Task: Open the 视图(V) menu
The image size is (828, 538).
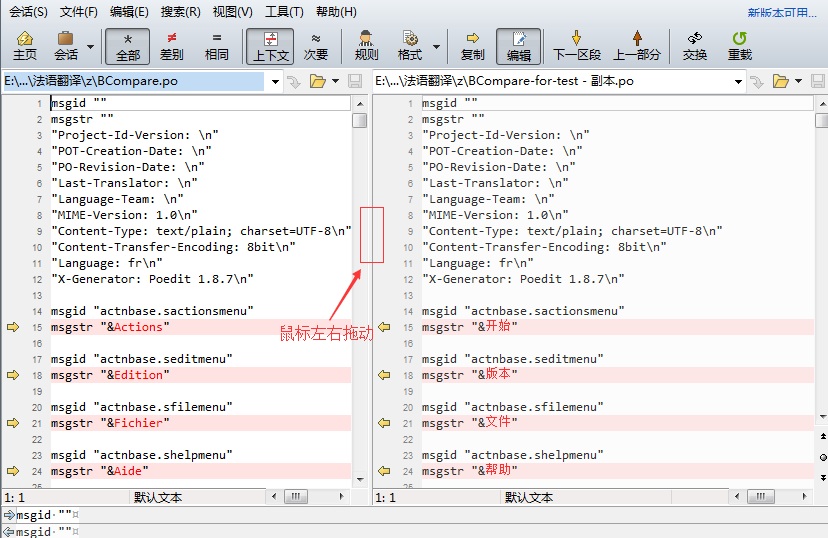Action: pyautogui.click(x=232, y=12)
